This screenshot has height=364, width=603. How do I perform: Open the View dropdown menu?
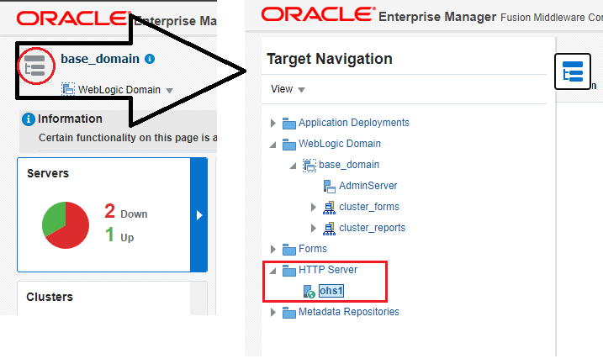288,89
